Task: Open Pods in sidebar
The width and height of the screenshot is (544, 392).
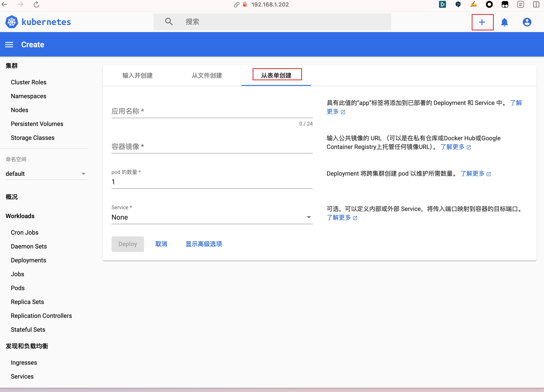Action: tap(18, 288)
